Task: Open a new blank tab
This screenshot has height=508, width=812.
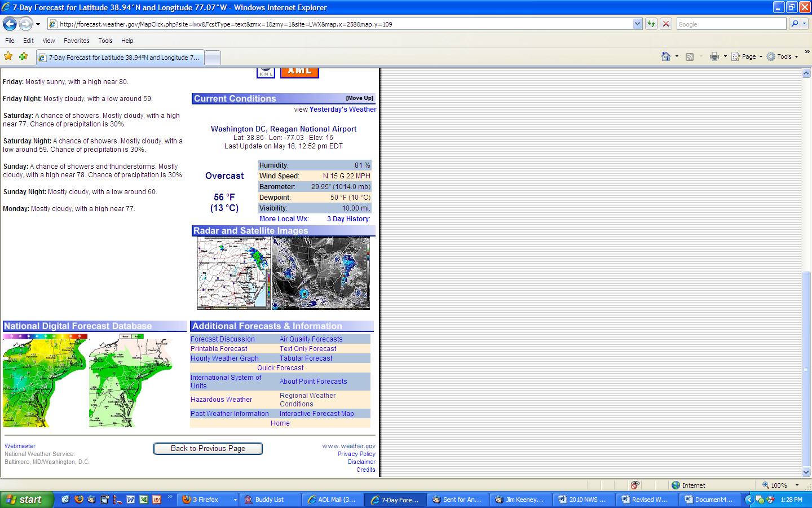Action: coord(212,58)
